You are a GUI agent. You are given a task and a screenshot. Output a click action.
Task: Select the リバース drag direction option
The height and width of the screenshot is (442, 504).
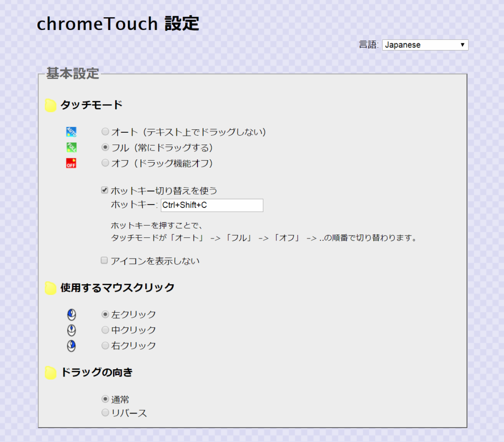pos(105,413)
